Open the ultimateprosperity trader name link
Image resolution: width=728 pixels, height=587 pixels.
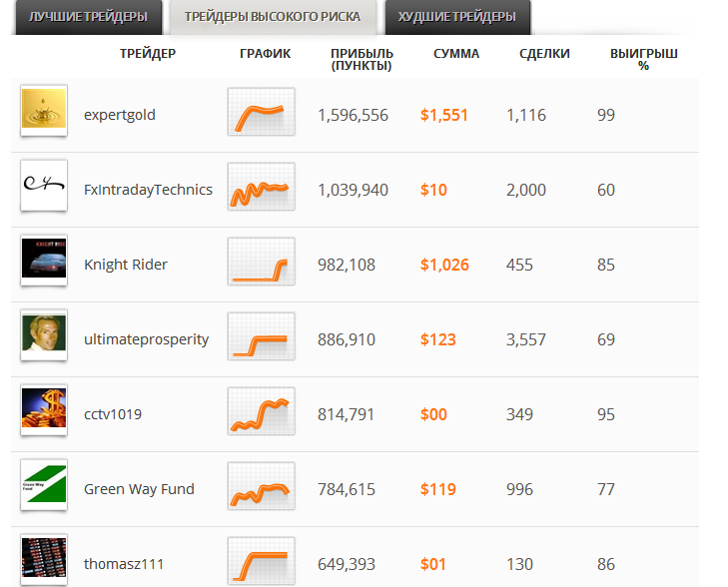(x=147, y=339)
